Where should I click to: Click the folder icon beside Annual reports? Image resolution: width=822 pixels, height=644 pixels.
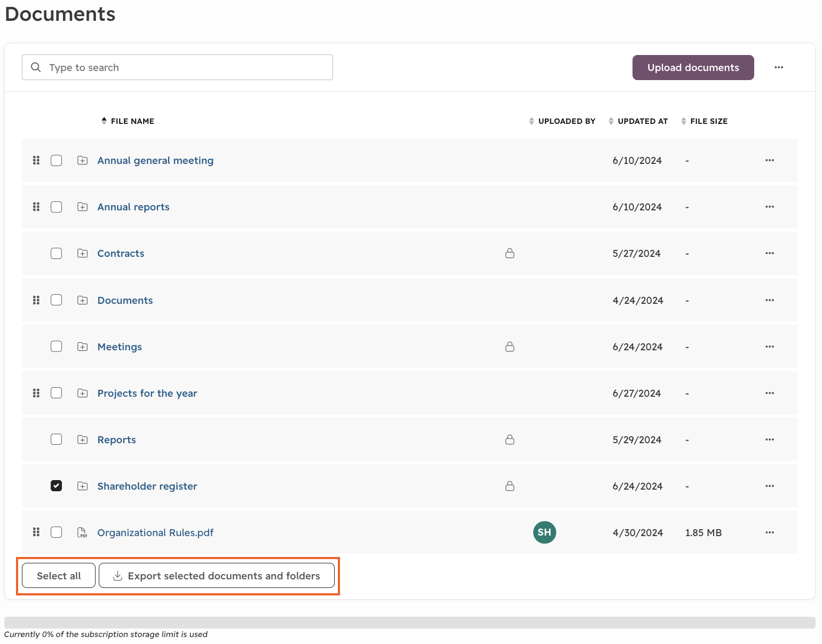click(x=82, y=207)
